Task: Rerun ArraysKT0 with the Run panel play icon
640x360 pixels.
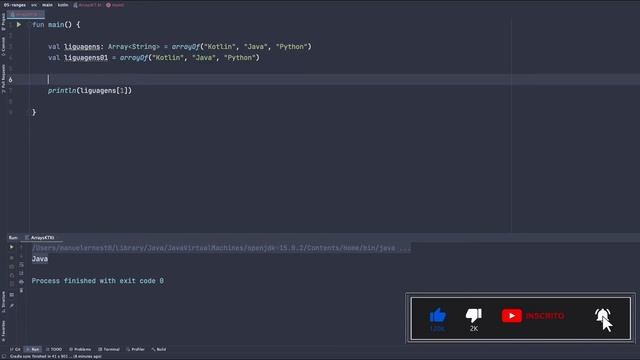Action: tap(11, 247)
